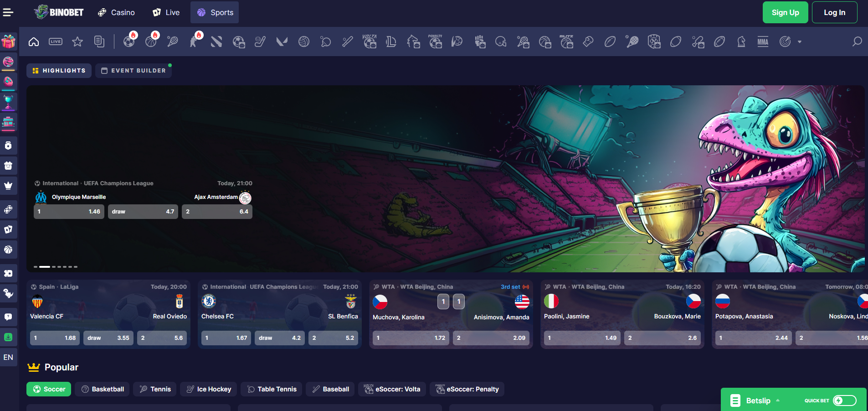Viewport: 868px width, 411px height.
Task: Select the MMA sport icon
Action: coord(763,42)
